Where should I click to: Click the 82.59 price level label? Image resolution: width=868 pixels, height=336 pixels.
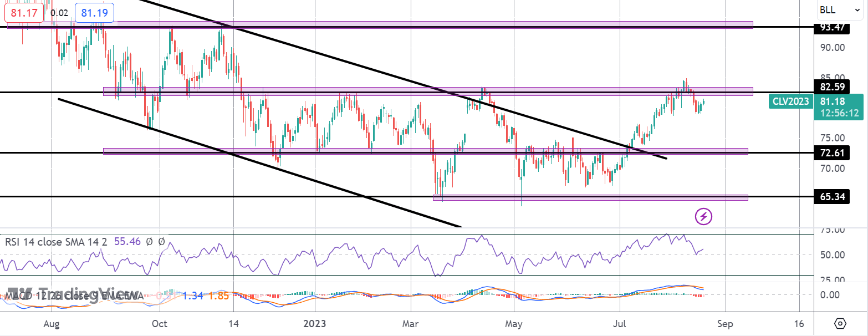coord(832,86)
